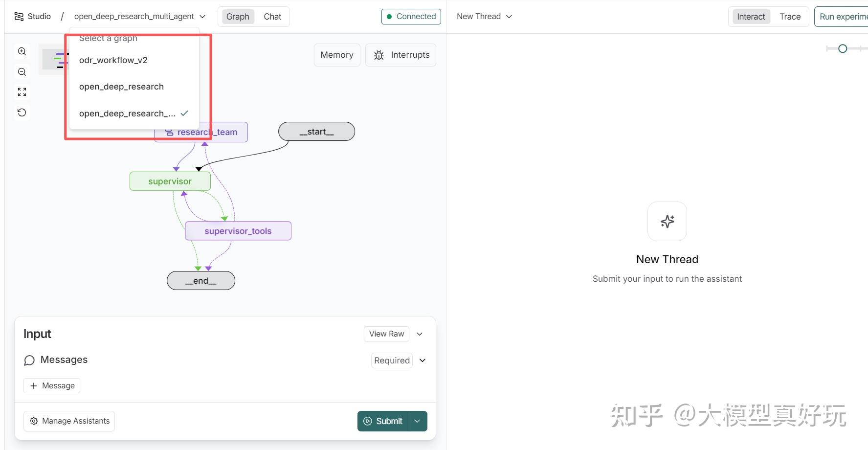Open Manage Assistants settings gear
This screenshot has height=450, width=868.
[x=33, y=421]
